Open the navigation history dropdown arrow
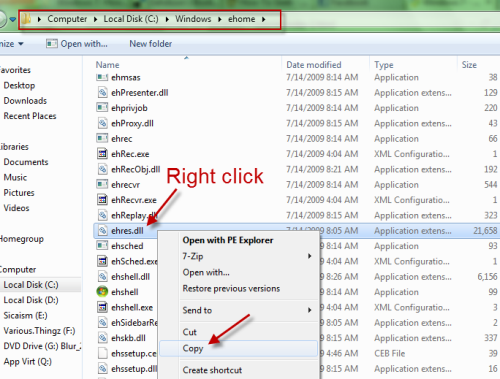The width and height of the screenshot is (500, 379). [13, 19]
